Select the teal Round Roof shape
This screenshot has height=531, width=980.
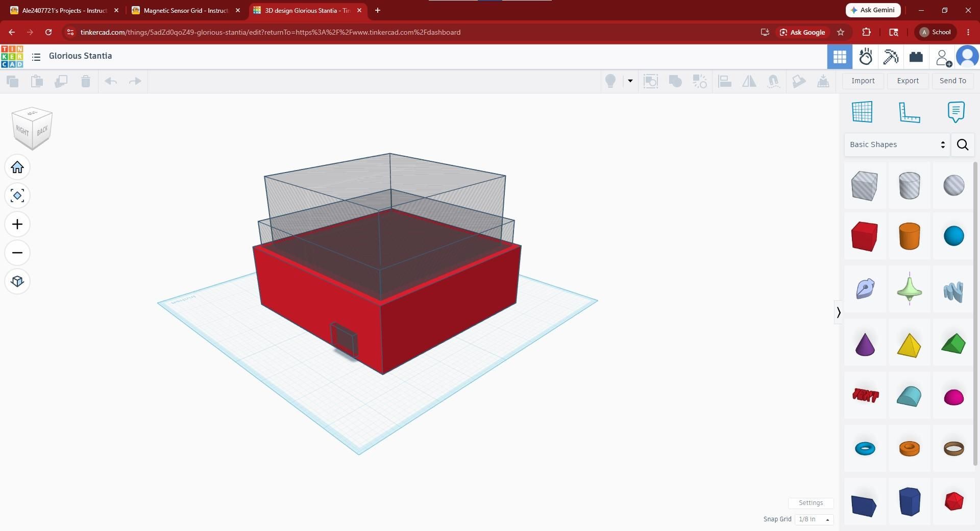[909, 396]
